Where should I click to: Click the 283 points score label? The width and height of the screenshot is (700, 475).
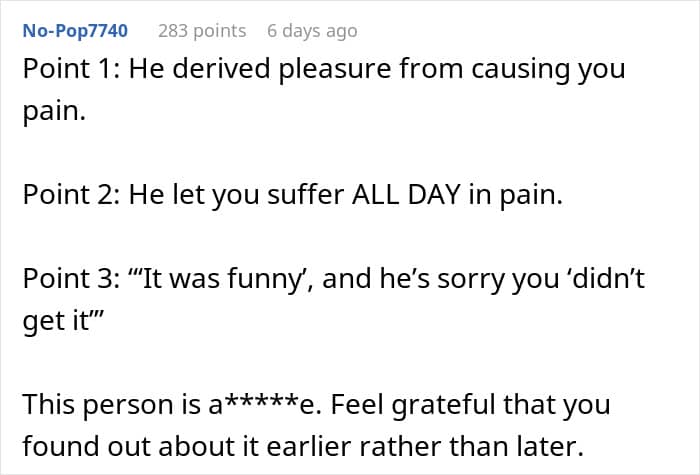point(202,31)
